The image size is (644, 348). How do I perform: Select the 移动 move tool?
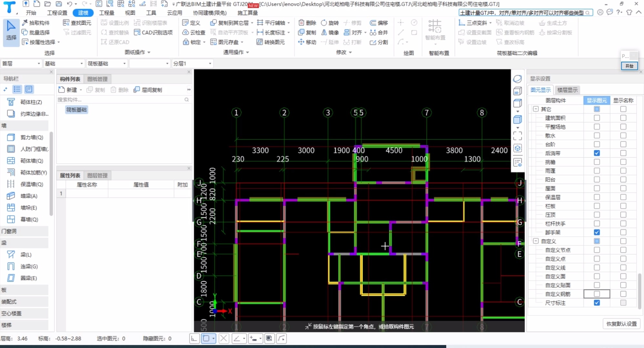pos(307,42)
